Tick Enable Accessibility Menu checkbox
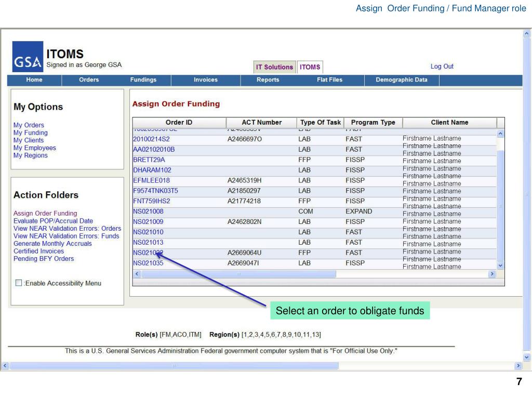This screenshot has height=399, width=532. coord(19,283)
